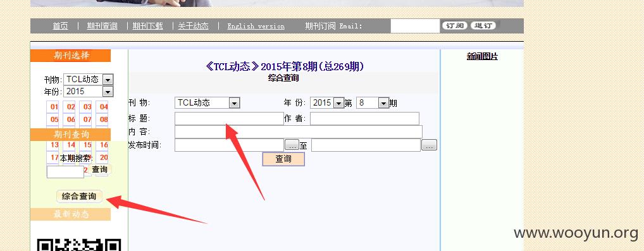Go to the 首页 home page

[x=60, y=26]
